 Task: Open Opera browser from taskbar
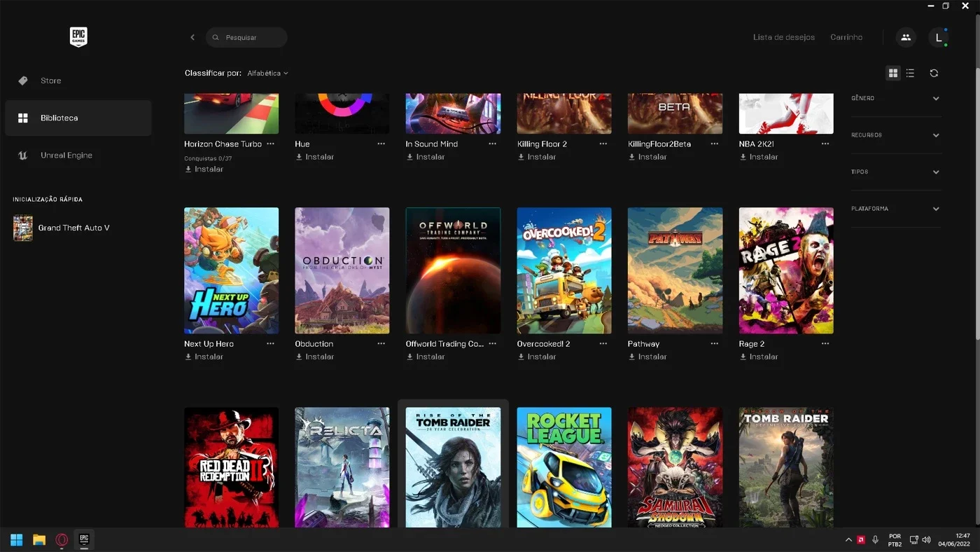click(62, 539)
